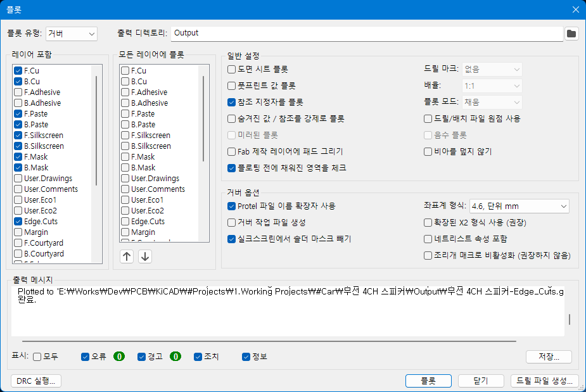Close the 플롯 dialog with X
The image size is (586, 392).
(x=575, y=9)
